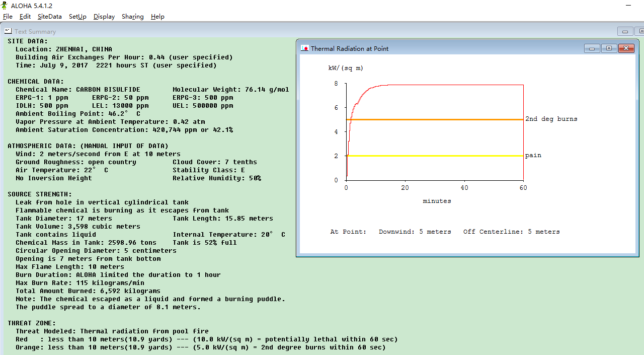
Task: Click 'Max Burn Rate: 115 kilograms/min' line
Action: (x=80, y=283)
